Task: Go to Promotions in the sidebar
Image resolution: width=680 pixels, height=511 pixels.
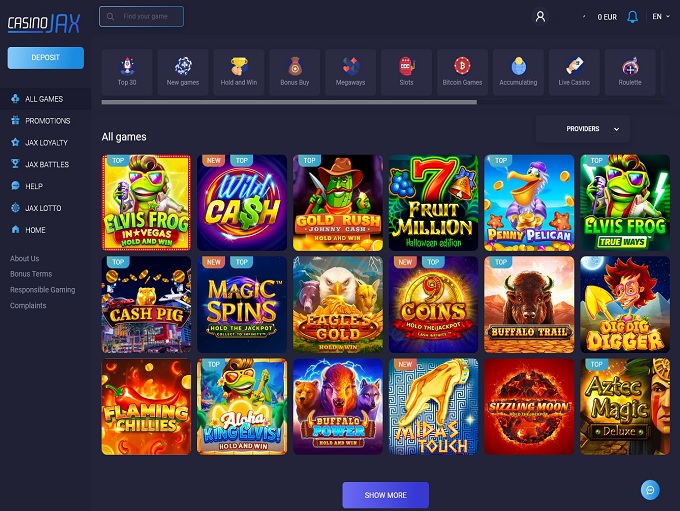Action: 46,121
